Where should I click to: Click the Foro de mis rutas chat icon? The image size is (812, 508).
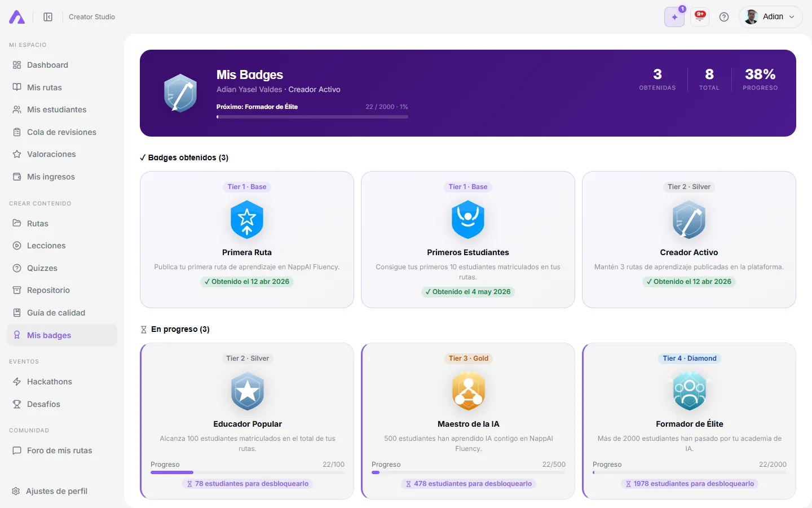point(17,450)
